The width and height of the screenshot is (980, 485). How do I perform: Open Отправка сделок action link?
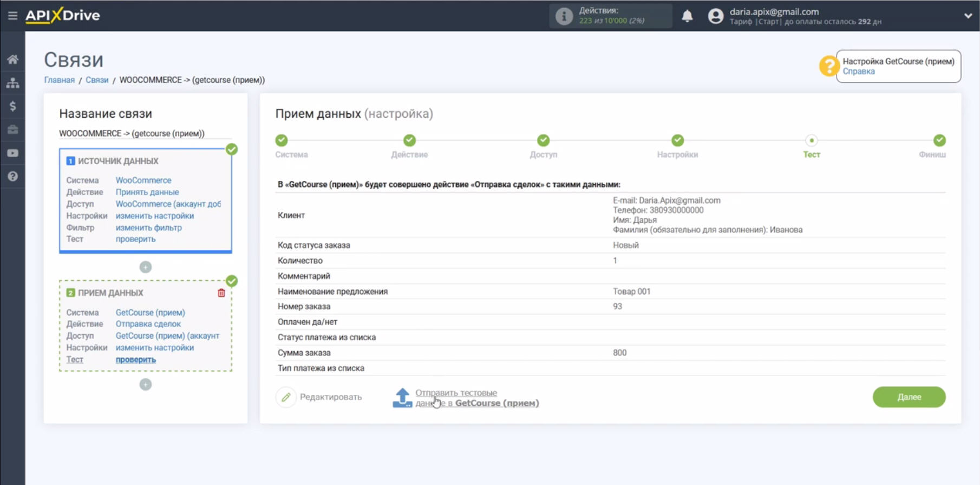pyautogui.click(x=148, y=324)
